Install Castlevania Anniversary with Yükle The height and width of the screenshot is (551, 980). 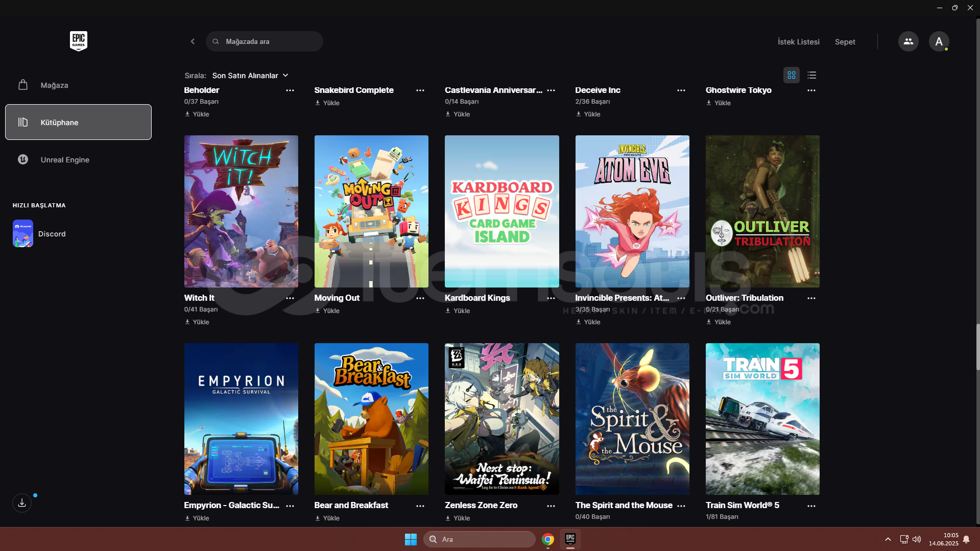[458, 114]
